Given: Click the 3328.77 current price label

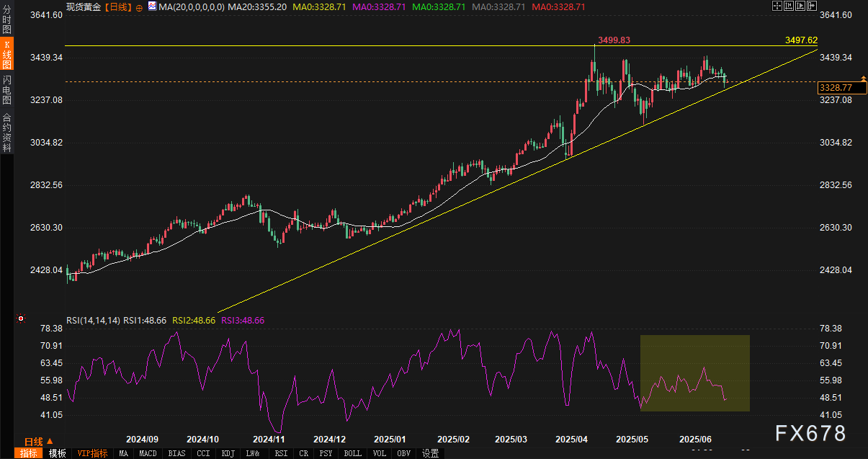Looking at the screenshot, I should pyautogui.click(x=836, y=87).
